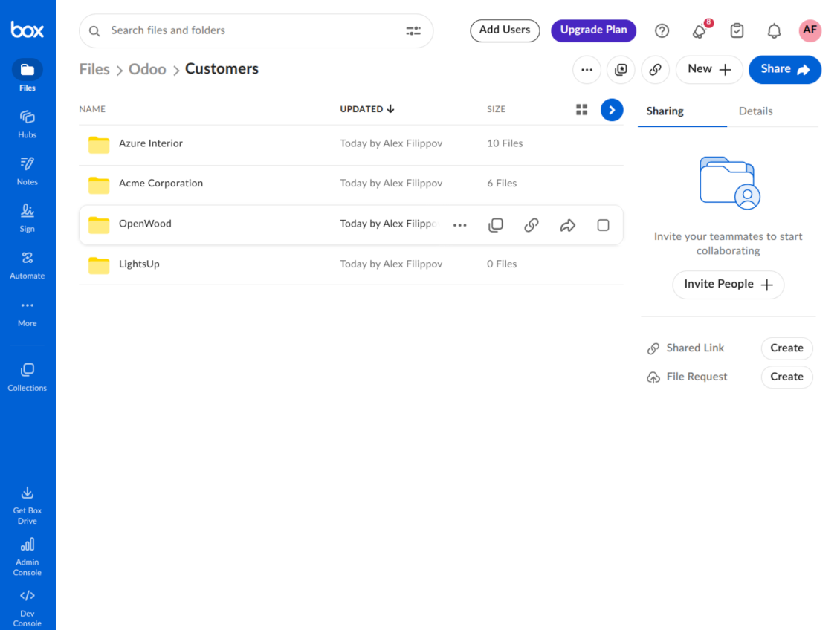This screenshot has height=630, width=840.
Task: Open the Customers folder more options ellipsis
Action: point(587,70)
